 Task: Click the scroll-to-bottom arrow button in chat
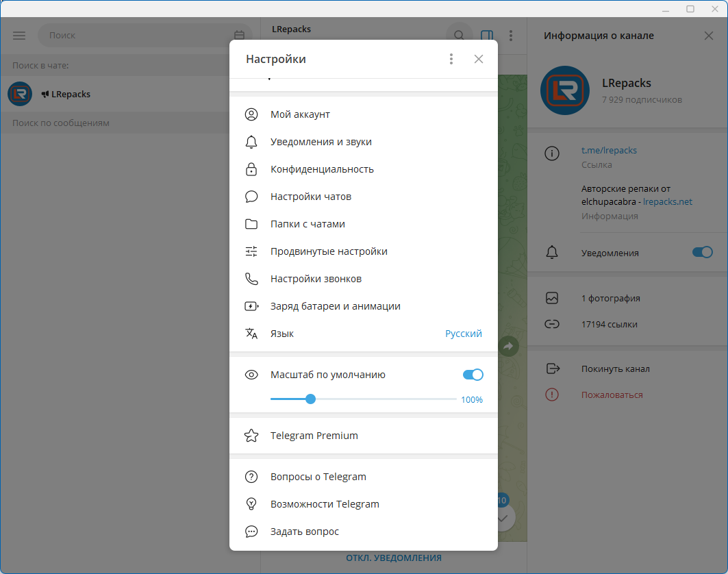coord(503,519)
